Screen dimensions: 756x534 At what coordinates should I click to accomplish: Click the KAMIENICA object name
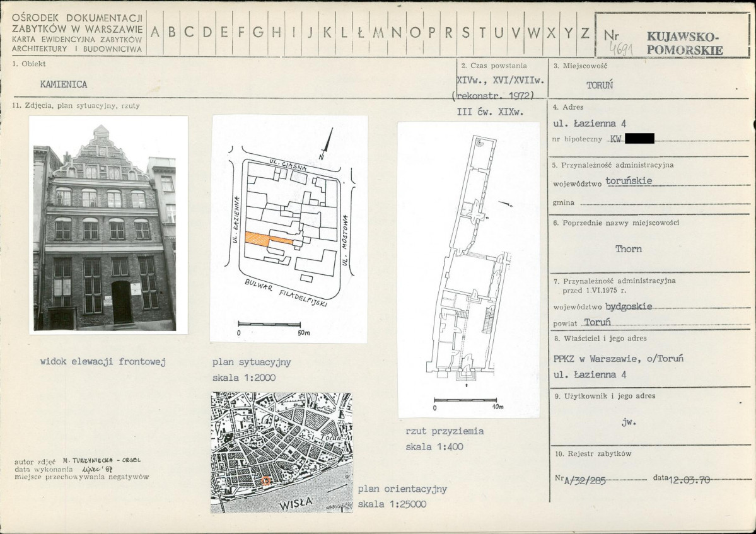pyautogui.click(x=64, y=84)
